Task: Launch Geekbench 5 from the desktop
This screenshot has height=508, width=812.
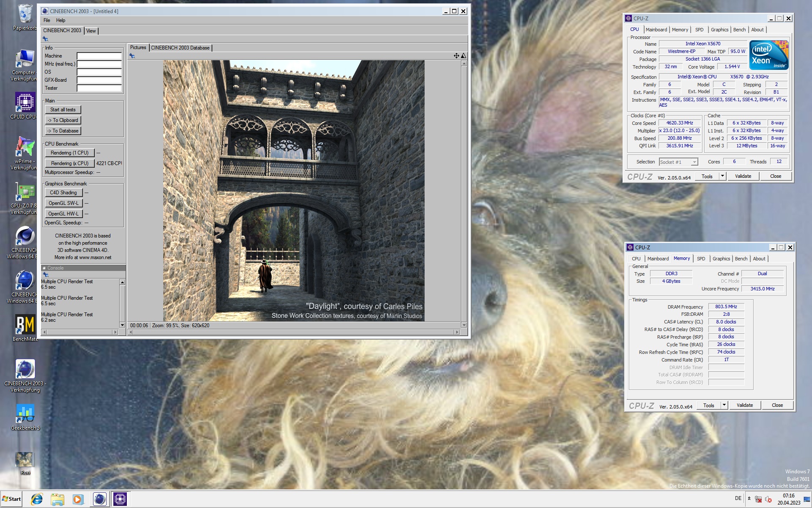Action: (x=25, y=417)
